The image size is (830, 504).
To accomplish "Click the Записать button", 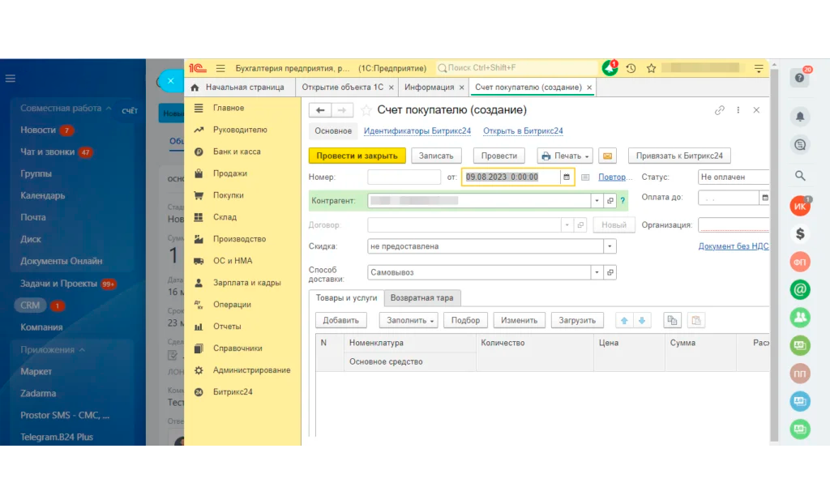I will (435, 156).
